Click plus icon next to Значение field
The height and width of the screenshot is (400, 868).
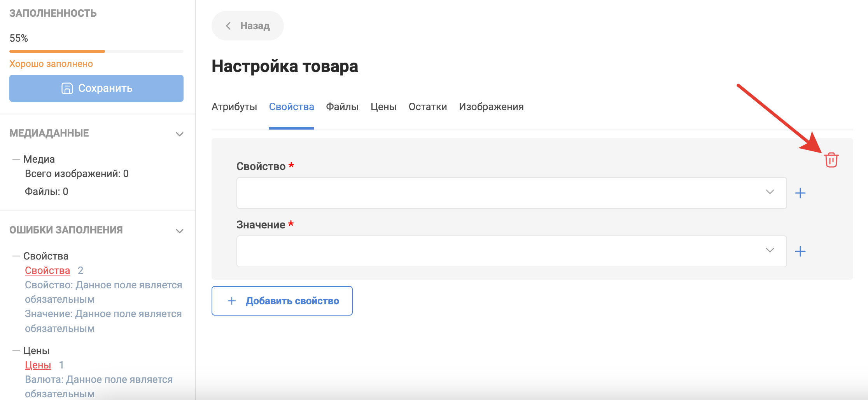pos(800,251)
